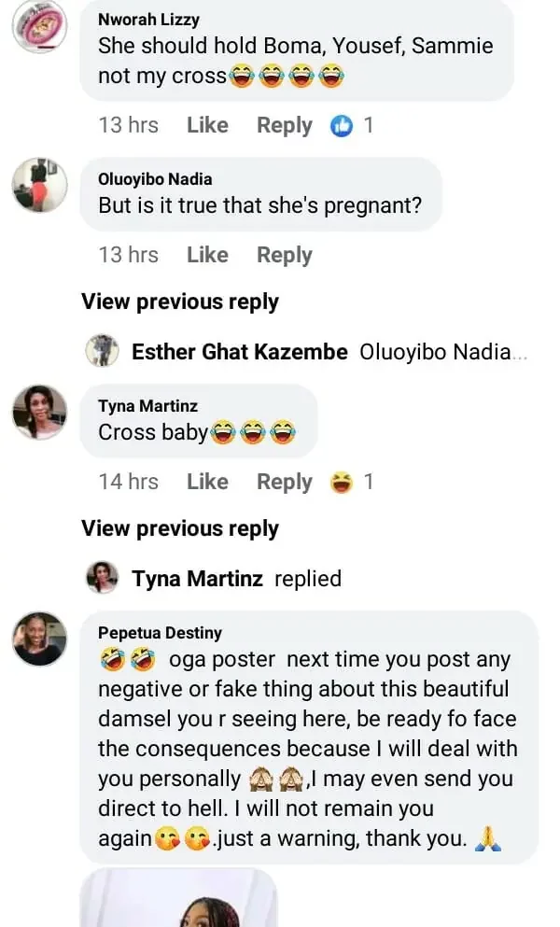Viewport: 560px width, 927px height.
Task: Open Nworah Lizzy's profile picture
Action: coord(39,26)
